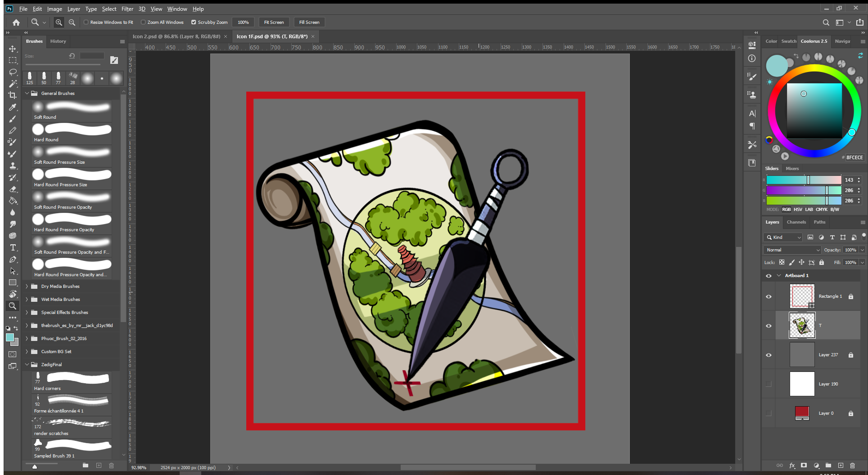Image resolution: width=868 pixels, height=475 pixels.
Task: Open the layer filter Kind dropdown
Action: point(783,237)
